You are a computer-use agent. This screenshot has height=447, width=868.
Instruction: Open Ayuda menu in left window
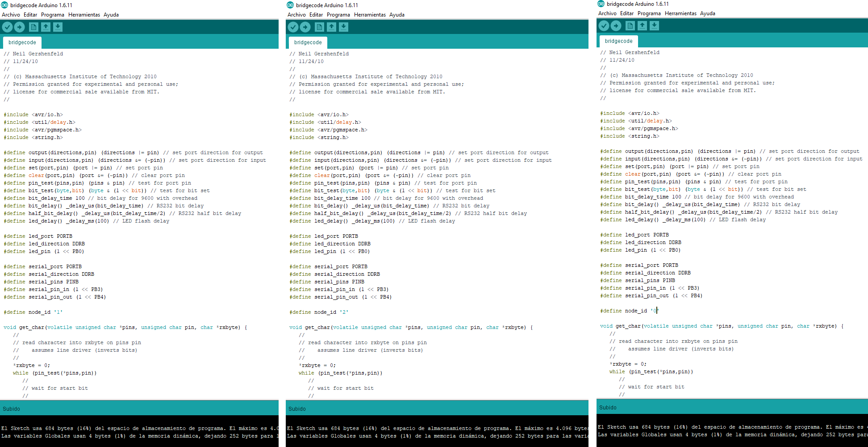tap(111, 15)
